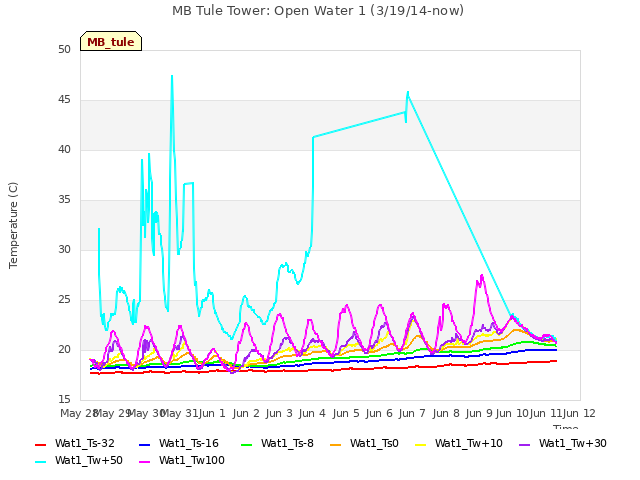Toggle the Wat1_Tw+50 legend entry
Image resolution: width=640 pixels, height=480 pixels.
point(79,461)
